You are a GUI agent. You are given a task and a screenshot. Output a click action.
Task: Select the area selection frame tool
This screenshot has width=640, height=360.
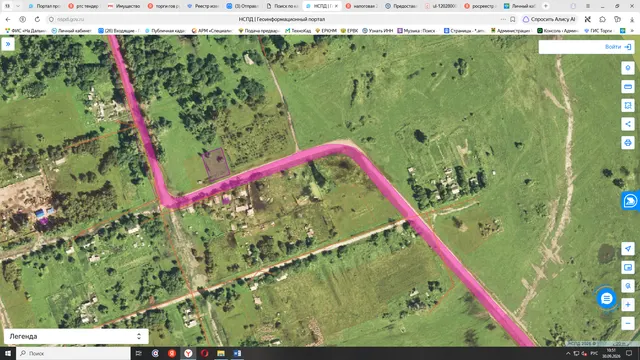(x=628, y=106)
